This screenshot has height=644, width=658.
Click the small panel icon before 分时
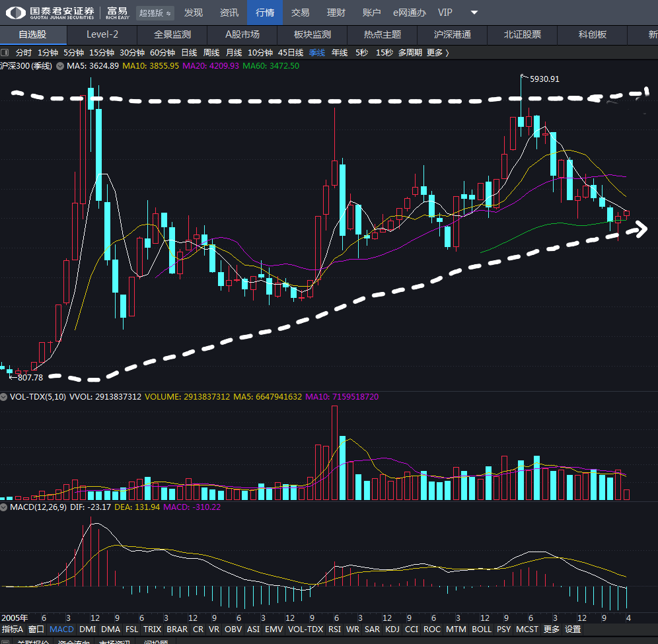pyautogui.click(x=5, y=53)
